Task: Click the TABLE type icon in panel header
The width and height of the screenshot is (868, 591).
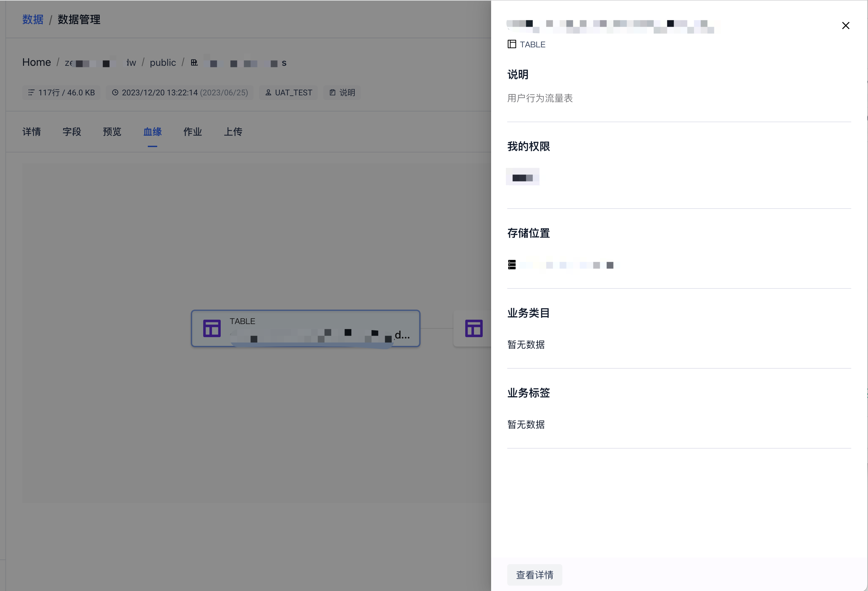Action: tap(512, 44)
